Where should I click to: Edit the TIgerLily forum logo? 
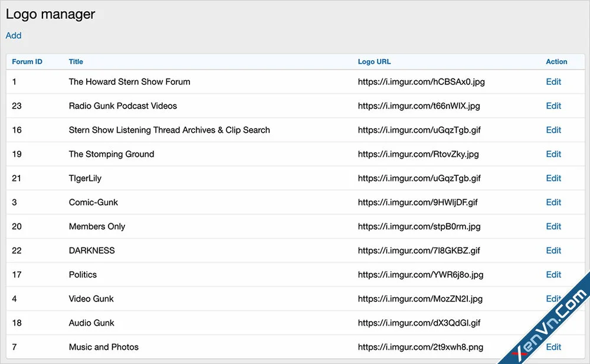coord(553,178)
